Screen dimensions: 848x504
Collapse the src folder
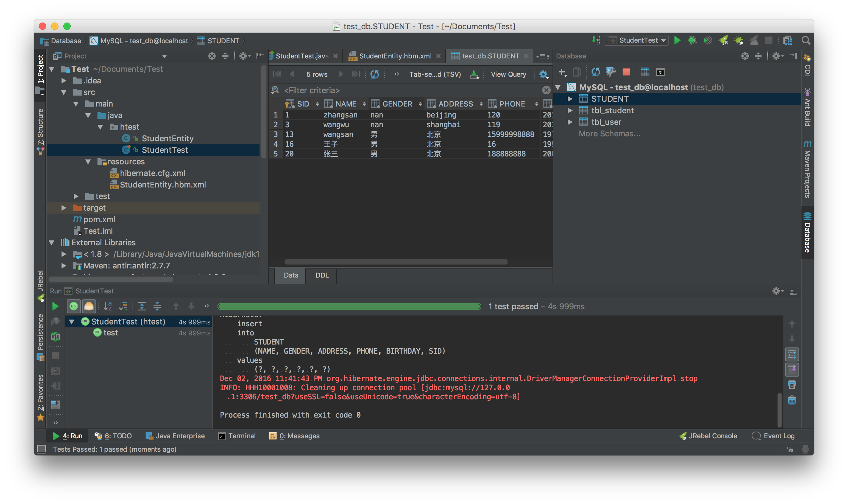click(x=64, y=93)
